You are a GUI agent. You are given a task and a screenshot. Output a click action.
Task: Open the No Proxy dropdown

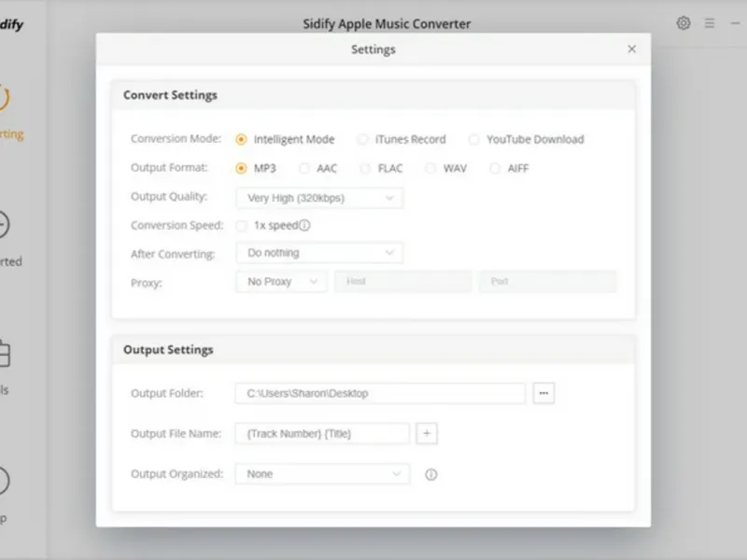(x=281, y=281)
